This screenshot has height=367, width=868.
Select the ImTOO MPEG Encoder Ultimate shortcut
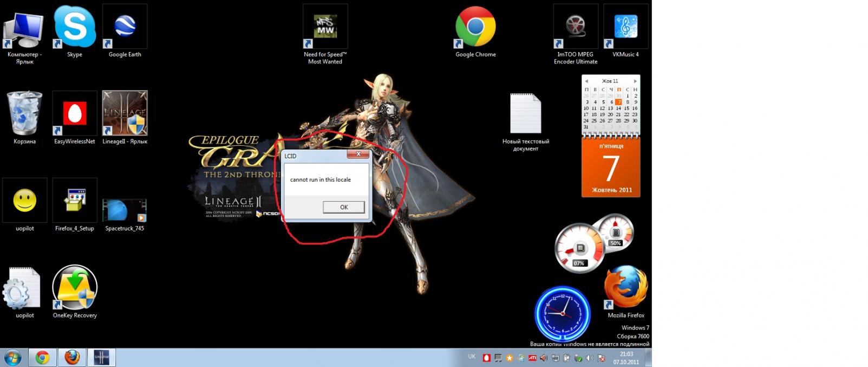576,35
